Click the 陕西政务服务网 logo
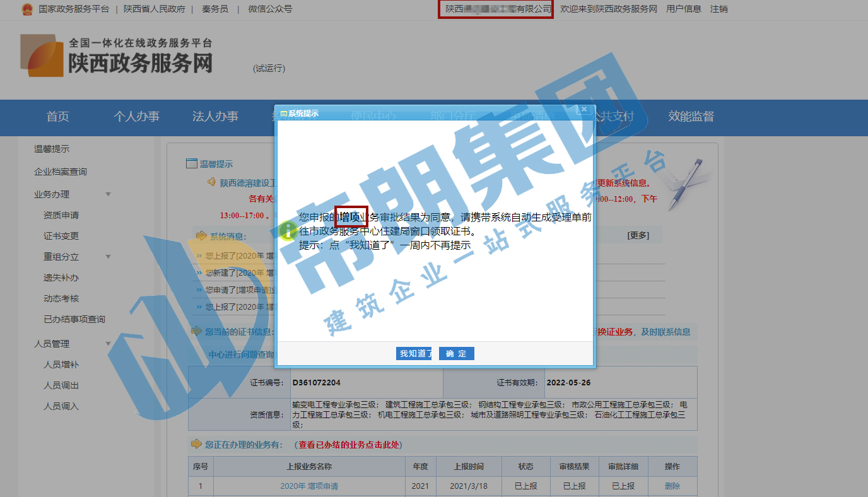This screenshot has width=868, height=497. pos(117,56)
